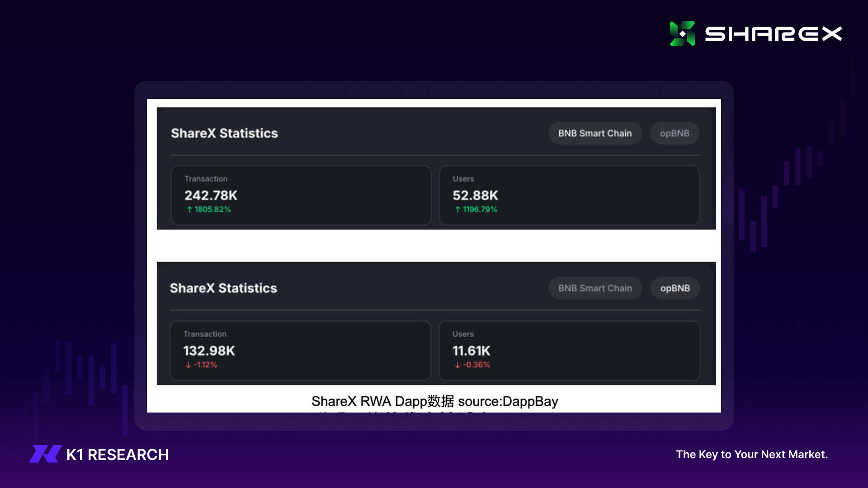This screenshot has width=868, height=488.
Task: Click green up arrow beside 1196.79%
Action: [x=458, y=210]
